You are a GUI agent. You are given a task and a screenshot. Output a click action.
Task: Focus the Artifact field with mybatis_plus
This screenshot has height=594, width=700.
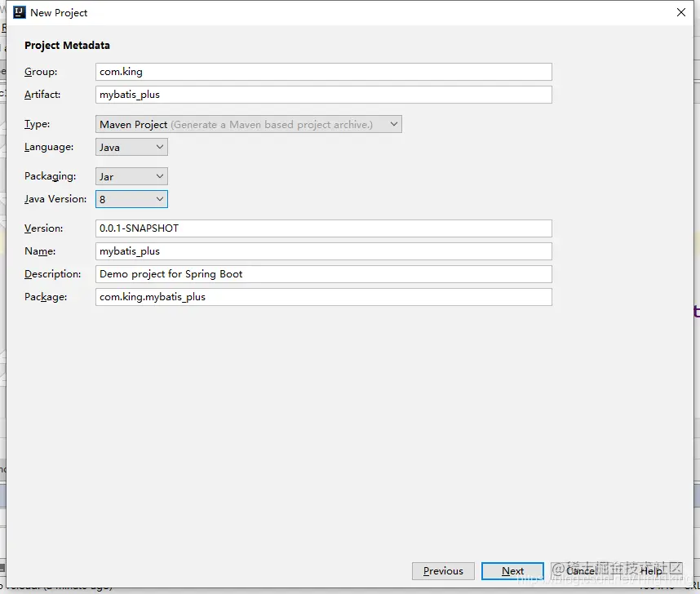(x=324, y=95)
